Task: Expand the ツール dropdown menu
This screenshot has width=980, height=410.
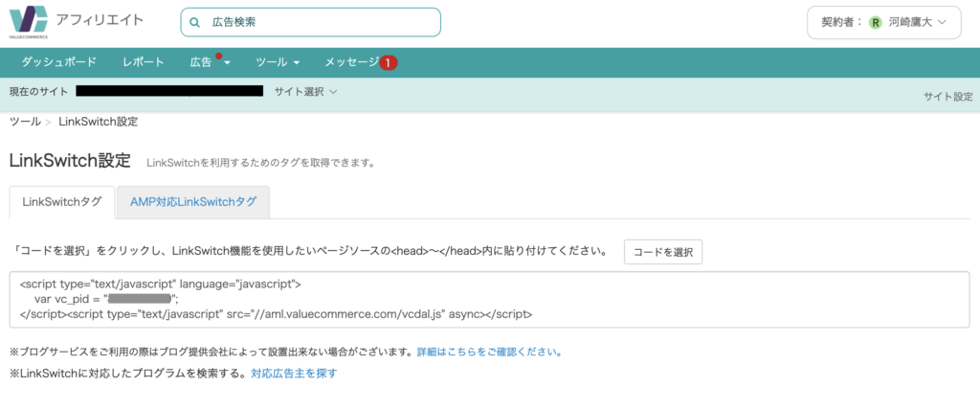Action: point(278,62)
